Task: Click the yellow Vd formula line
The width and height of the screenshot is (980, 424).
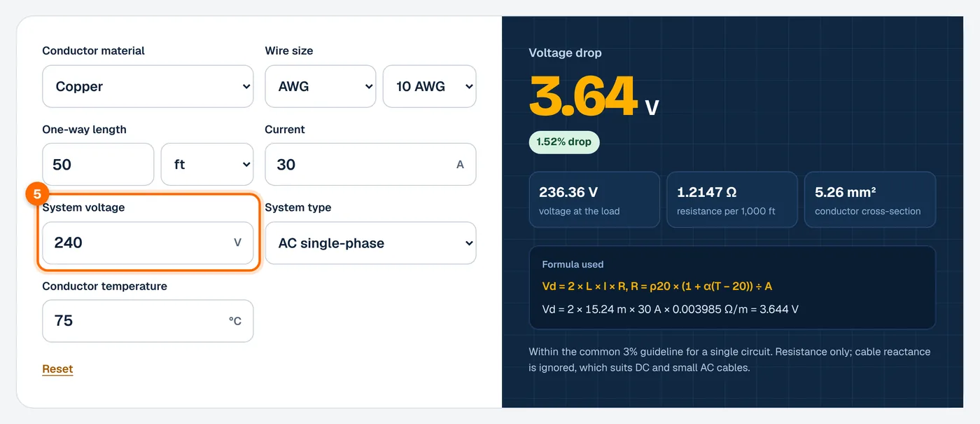Action: coord(657,286)
